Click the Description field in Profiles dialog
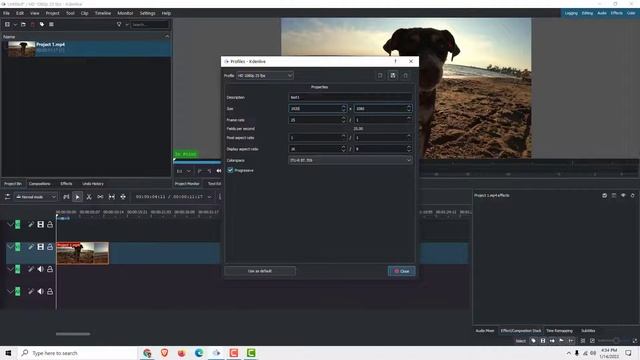 (x=350, y=98)
